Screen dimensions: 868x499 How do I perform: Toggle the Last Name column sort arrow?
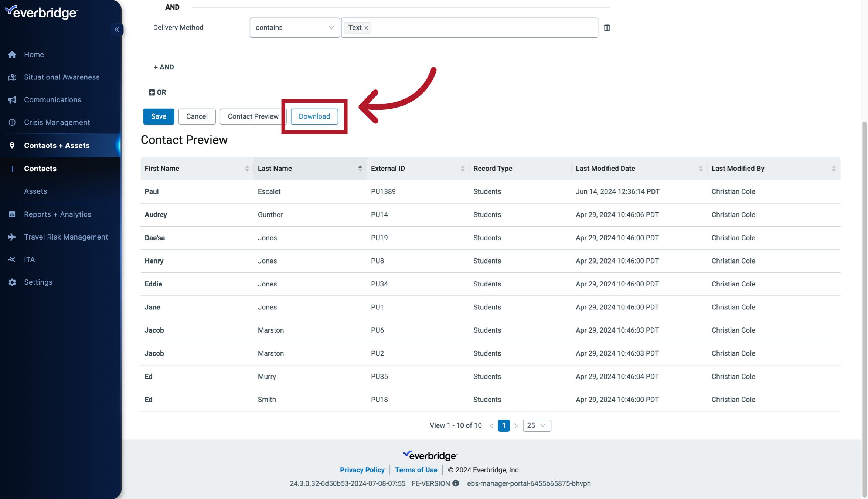click(360, 168)
